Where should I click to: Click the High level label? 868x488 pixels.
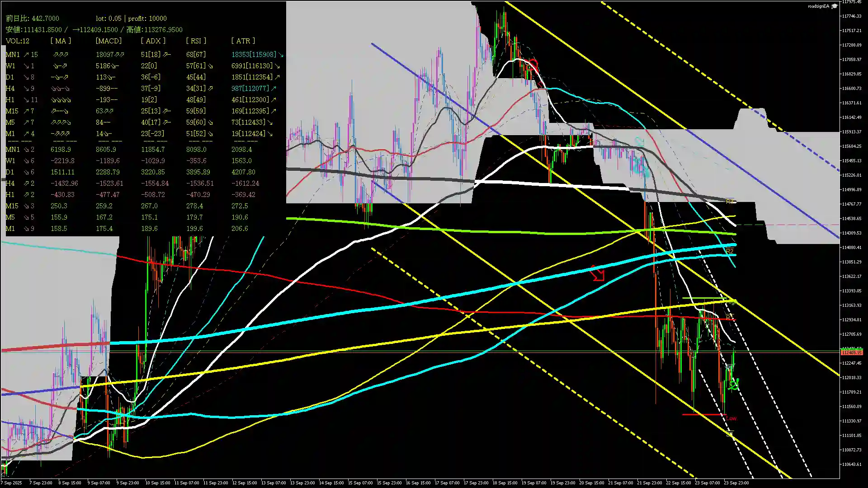tap(731, 301)
